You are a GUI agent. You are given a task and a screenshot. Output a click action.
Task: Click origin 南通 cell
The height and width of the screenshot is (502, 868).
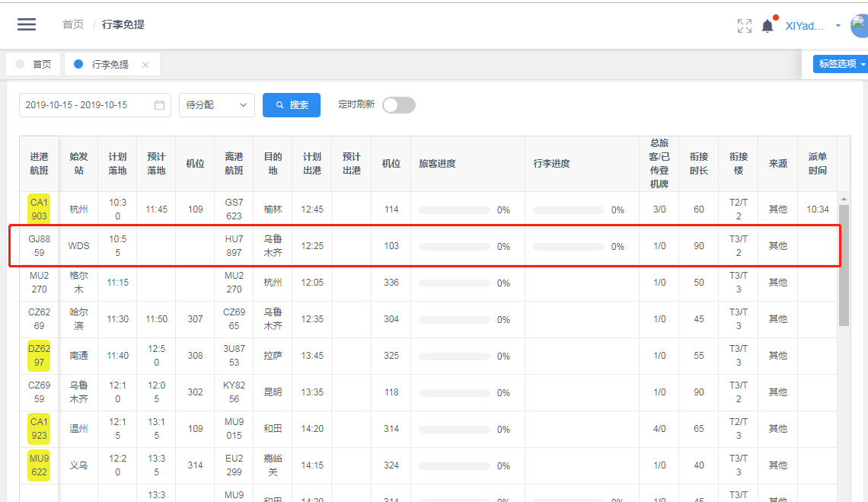tap(78, 356)
